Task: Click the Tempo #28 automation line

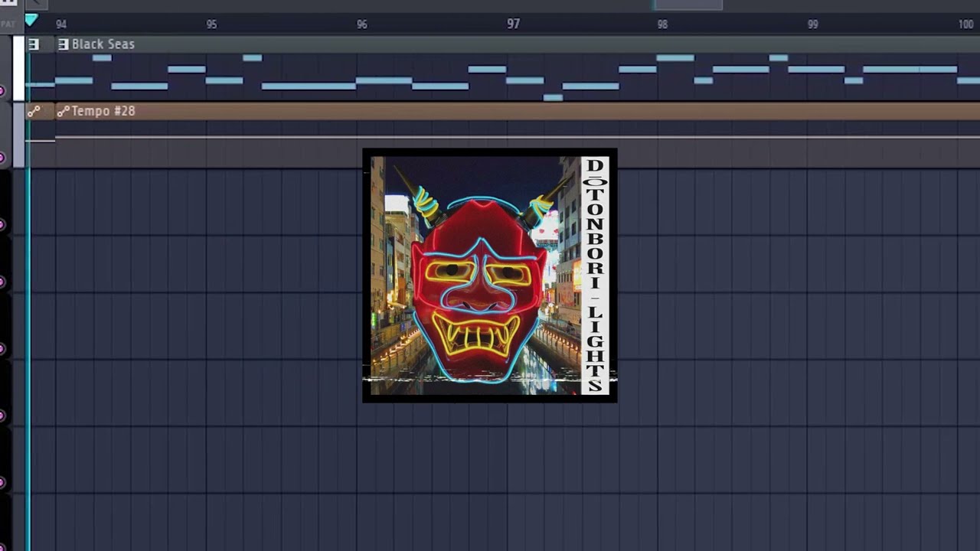Action: pos(518,137)
